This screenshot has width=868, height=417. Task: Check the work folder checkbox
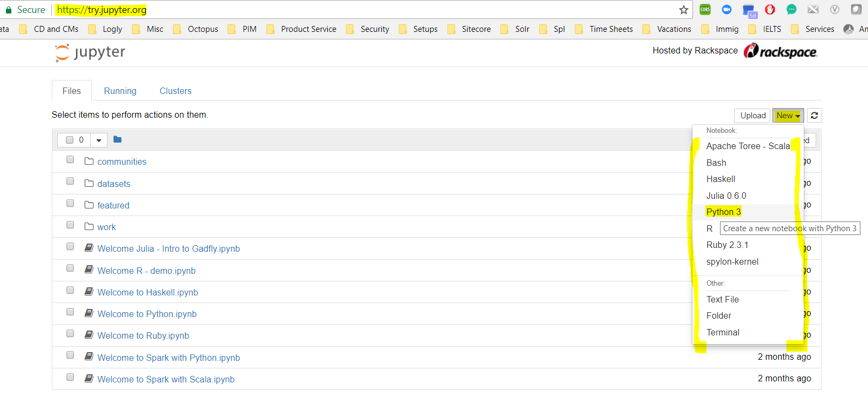(x=70, y=225)
